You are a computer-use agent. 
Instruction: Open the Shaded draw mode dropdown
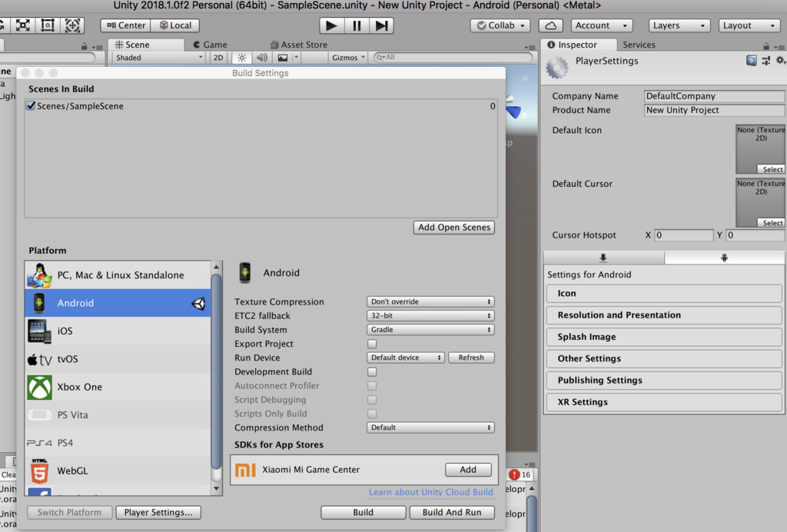click(x=158, y=58)
